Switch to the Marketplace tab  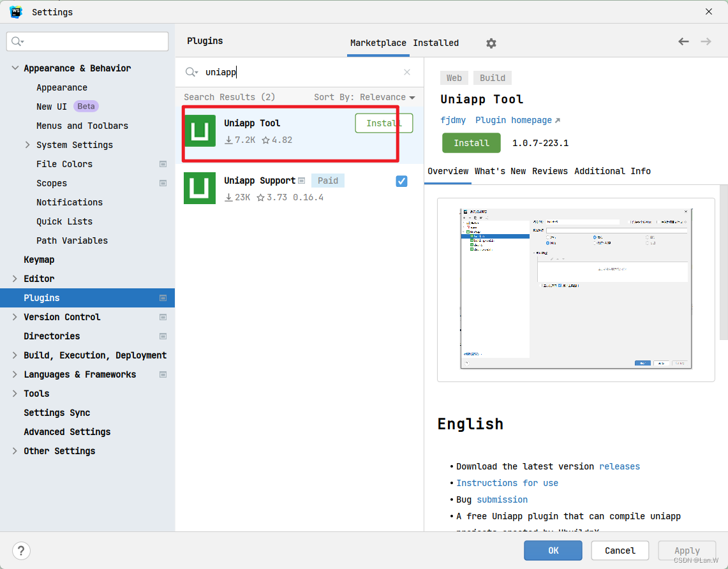(378, 43)
